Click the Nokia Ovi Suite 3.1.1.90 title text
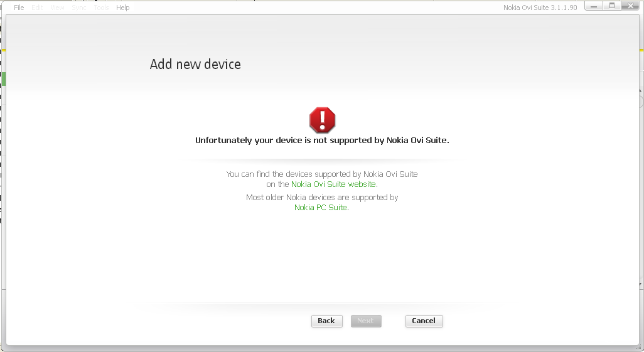Viewport: 644px width, 352px height. pos(540,8)
